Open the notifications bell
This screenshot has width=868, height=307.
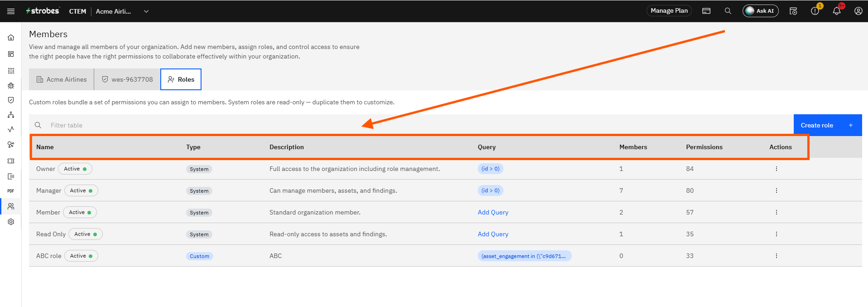coord(837,11)
